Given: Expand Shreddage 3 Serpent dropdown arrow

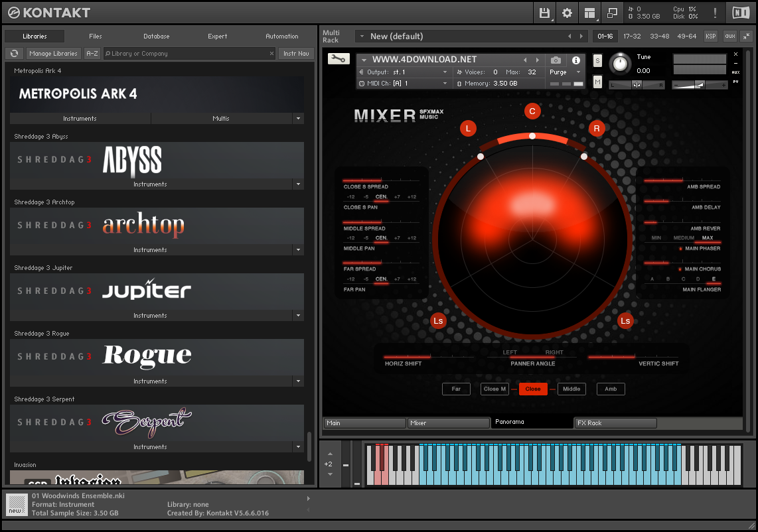Looking at the screenshot, I should [x=298, y=447].
